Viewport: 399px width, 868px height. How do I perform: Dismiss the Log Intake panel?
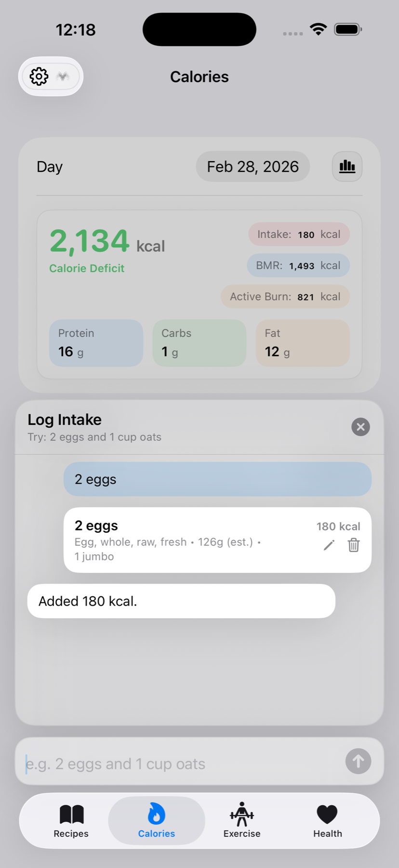click(360, 427)
